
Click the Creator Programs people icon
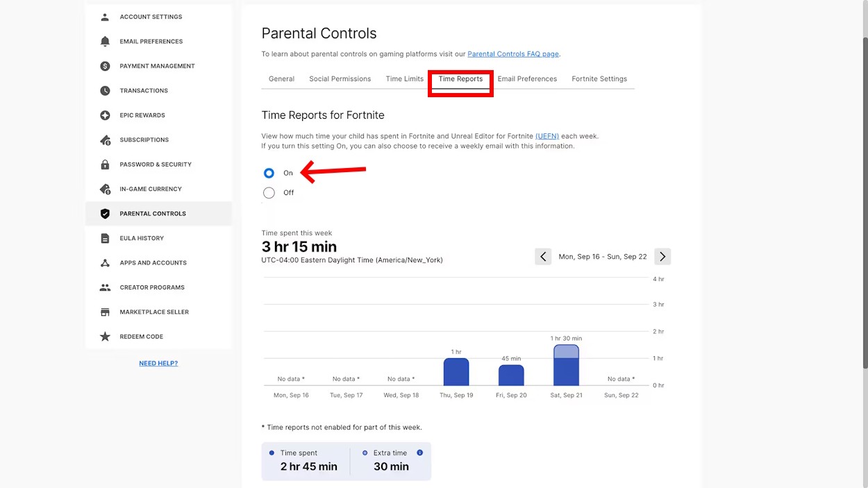(x=105, y=287)
